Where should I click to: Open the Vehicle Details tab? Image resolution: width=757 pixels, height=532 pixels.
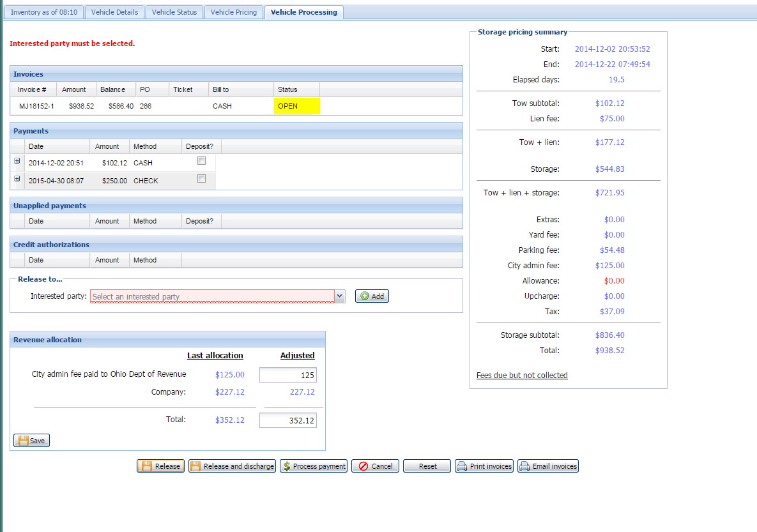pos(114,12)
